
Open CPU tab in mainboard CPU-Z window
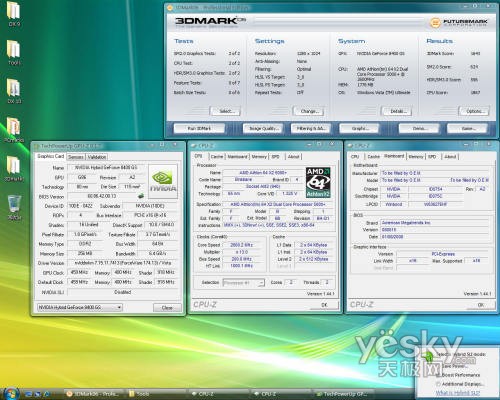[355, 156]
